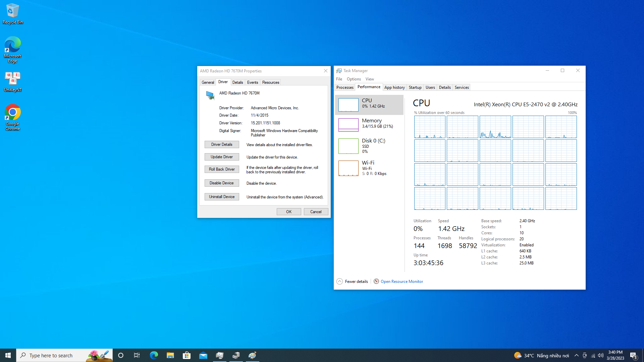Select Task Manager taskbar icon
Screen dimensions: 644x362
[x=219, y=355]
